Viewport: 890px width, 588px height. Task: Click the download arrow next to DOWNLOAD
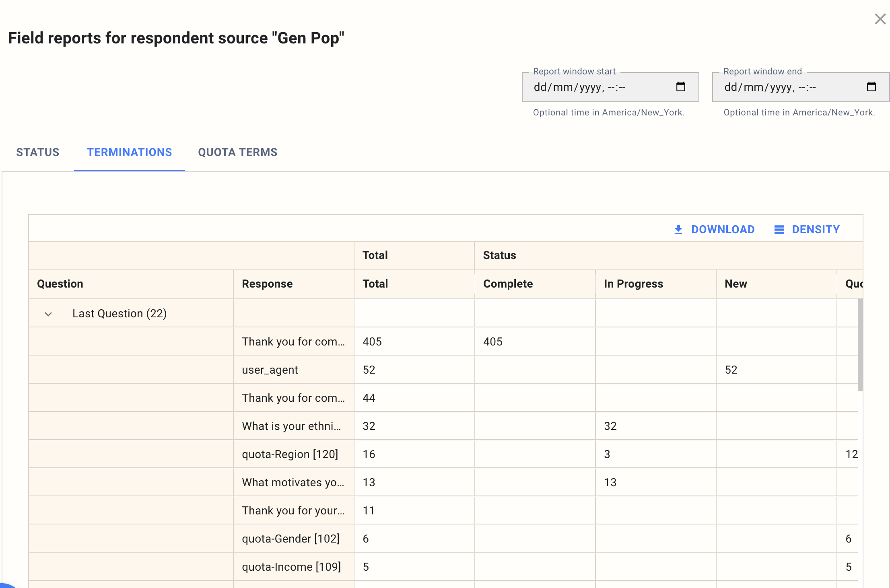click(678, 229)
